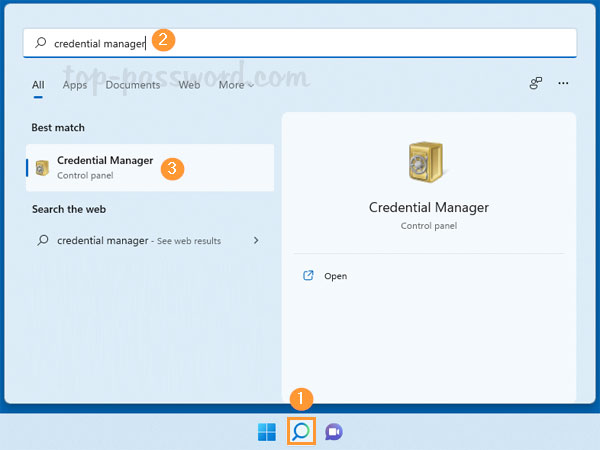Switch to the Documents filter tab

(133, 85)
